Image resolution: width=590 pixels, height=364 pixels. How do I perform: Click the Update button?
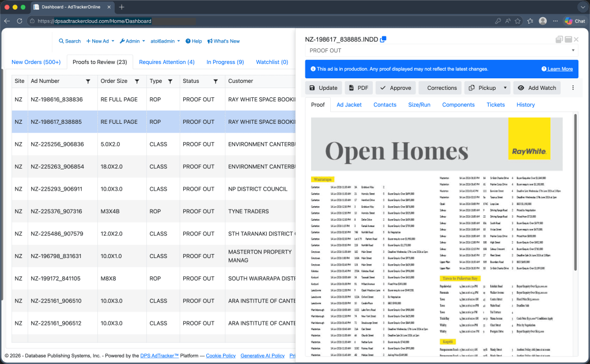pyautogui.click(x=323, y=88)
